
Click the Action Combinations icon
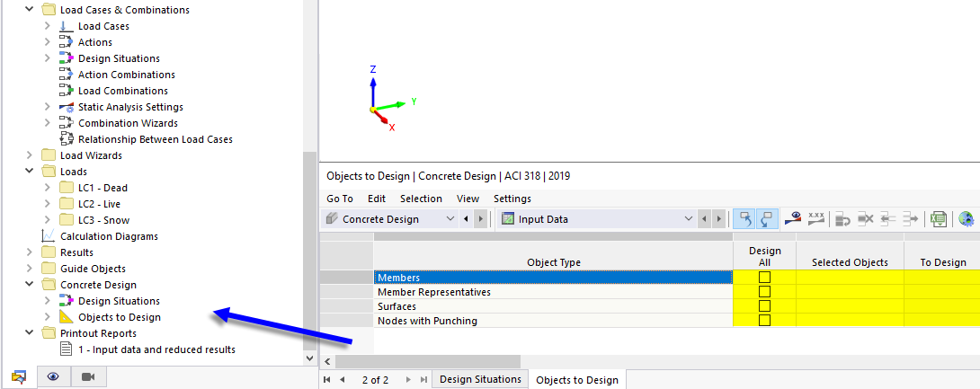point(67,75)
